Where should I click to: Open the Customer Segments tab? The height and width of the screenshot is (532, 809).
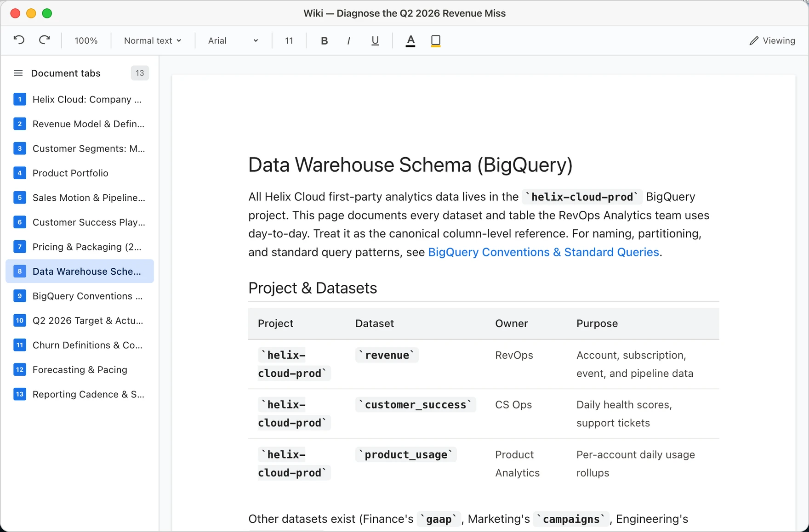tap(80, 148)
